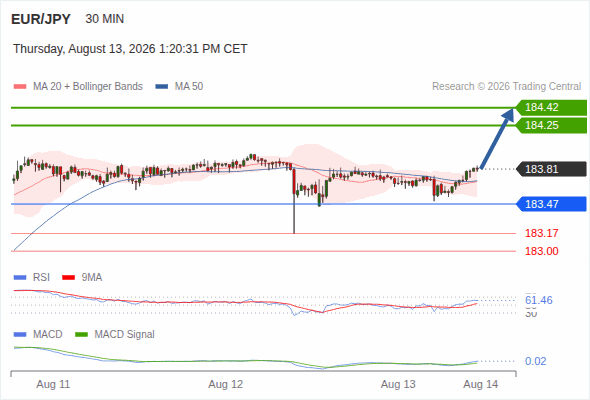Click the red 183.00 support label
Image resolution: width=590 pixels, height=400 pixels.
[541, 251]
